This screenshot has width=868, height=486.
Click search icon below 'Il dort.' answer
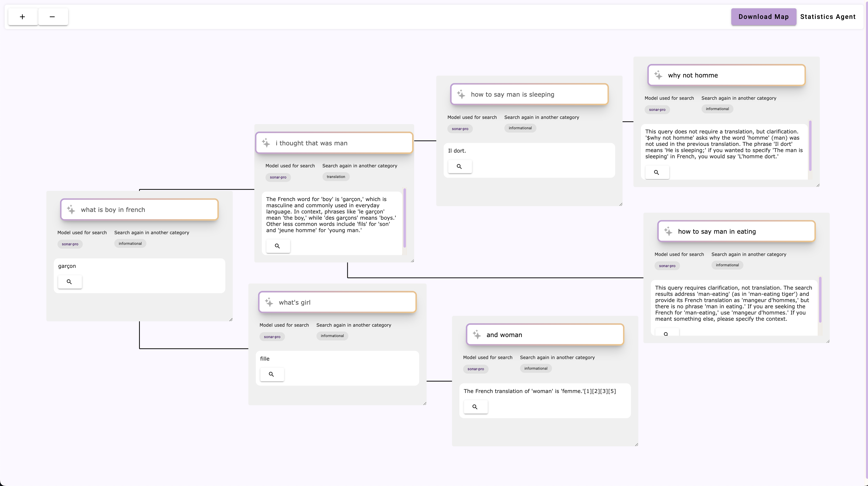[x=459, y=167]
